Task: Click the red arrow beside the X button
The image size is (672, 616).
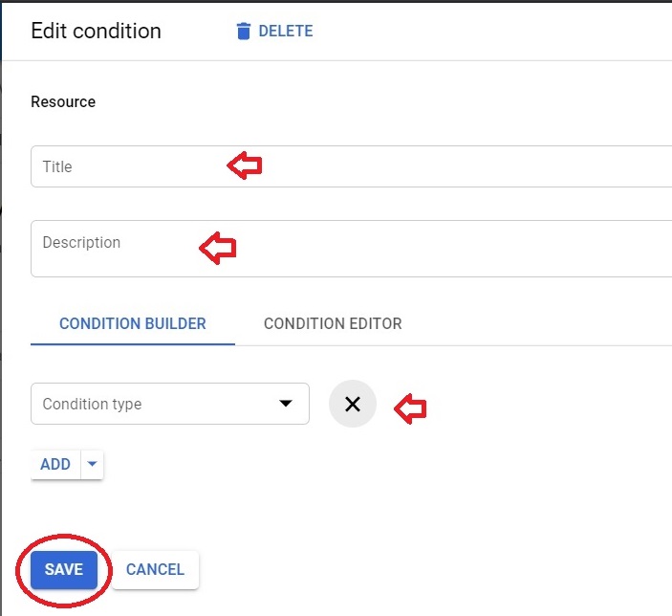Action: coord(410,408)
